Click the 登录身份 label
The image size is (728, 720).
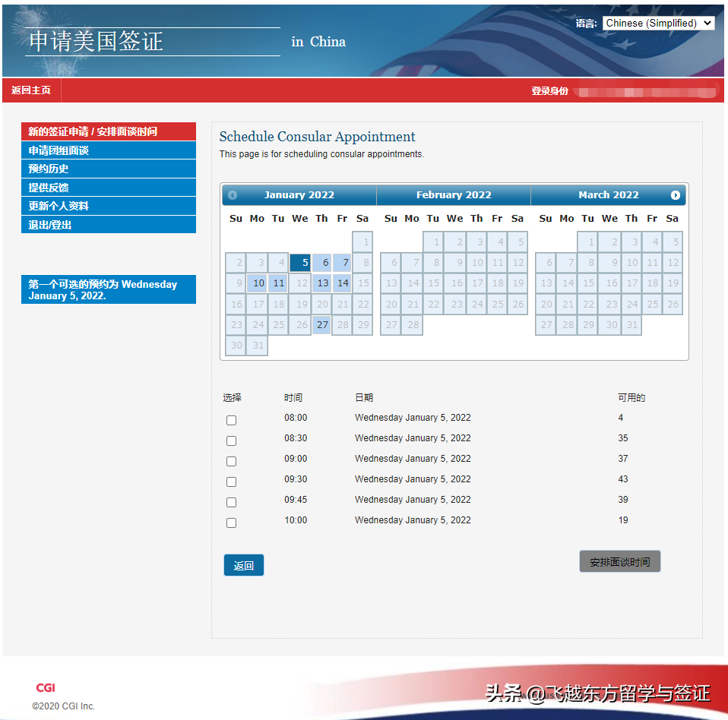[x=549, y=91]
